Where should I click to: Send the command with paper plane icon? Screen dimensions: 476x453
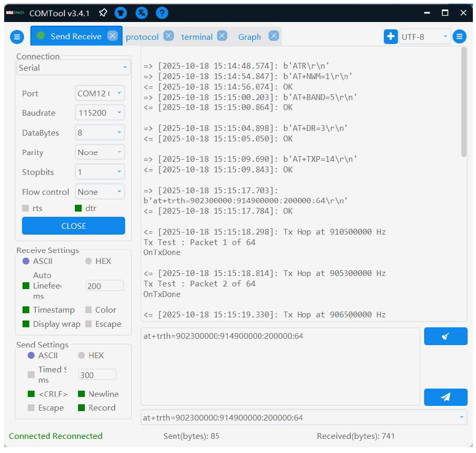[x=445, y=397]
